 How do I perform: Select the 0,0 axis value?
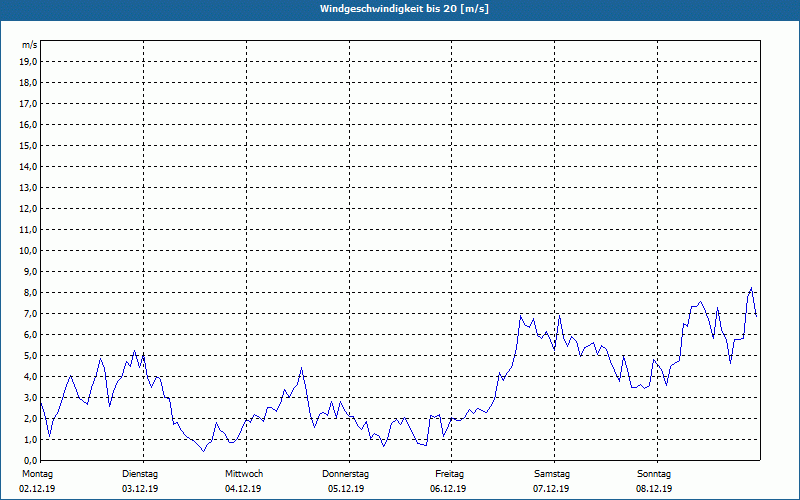pyautogui.click(x=30, y=460)
